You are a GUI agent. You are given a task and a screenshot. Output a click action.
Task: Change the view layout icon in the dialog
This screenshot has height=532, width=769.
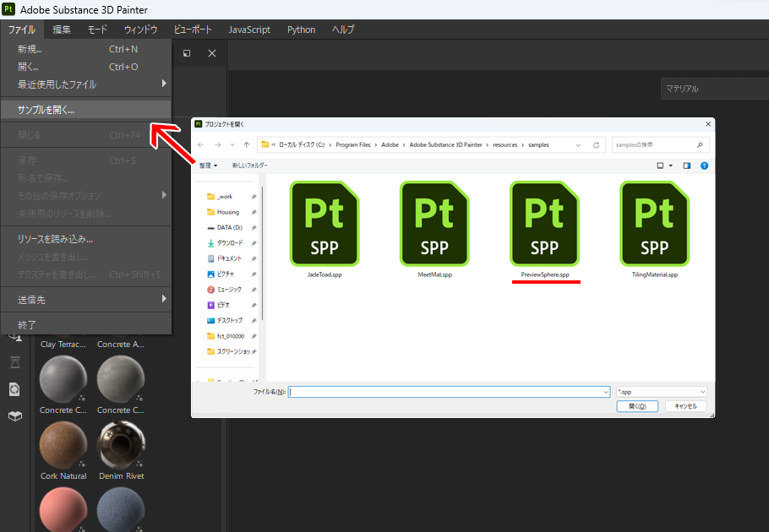pyautogui.click(x=660, y=166)
